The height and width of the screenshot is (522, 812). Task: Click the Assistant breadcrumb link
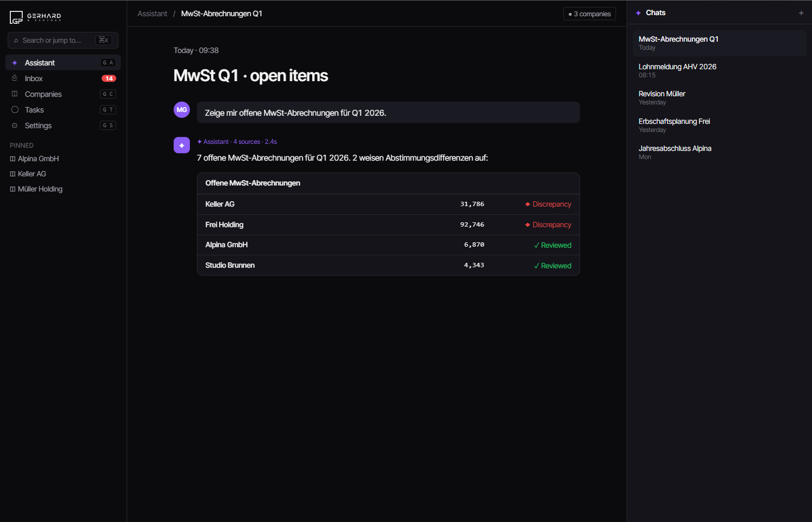(x=153, y=14)
